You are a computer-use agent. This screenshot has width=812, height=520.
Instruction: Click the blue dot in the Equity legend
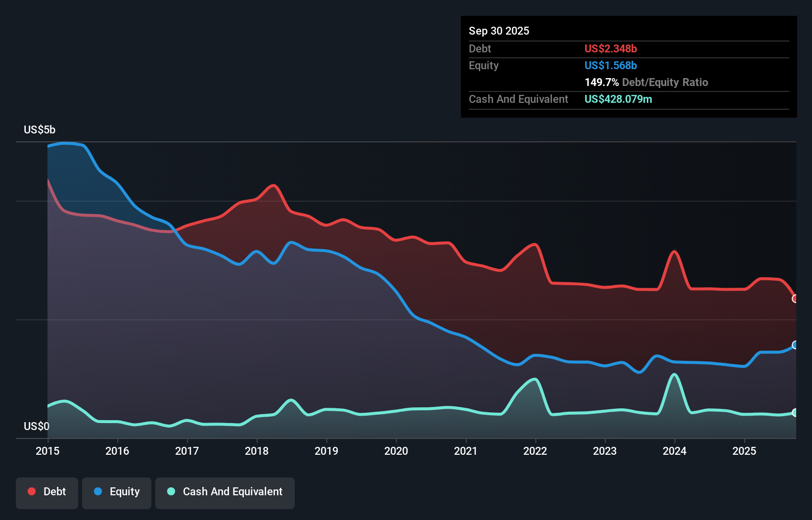click(97, 491)
